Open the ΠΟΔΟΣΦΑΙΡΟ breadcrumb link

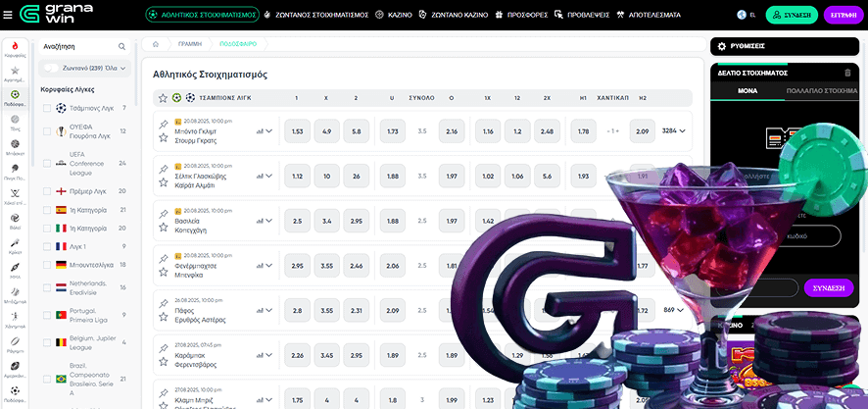tap(238, 44)
